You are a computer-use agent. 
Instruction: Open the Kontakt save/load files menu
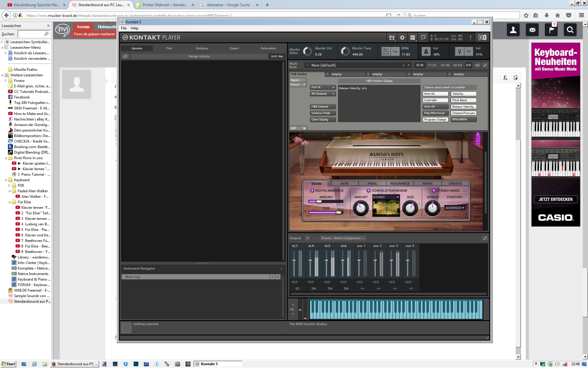pyautogui.click(x=391, y=38)
